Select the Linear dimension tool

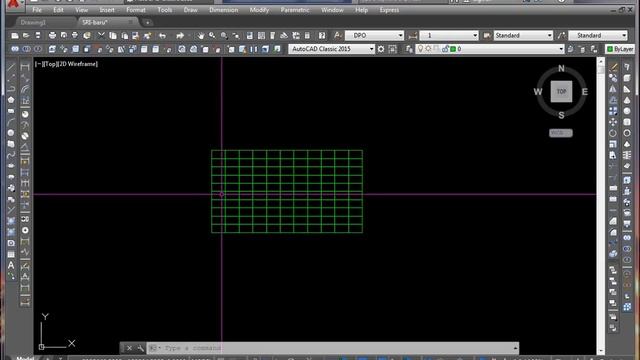(x=25, y=67)
